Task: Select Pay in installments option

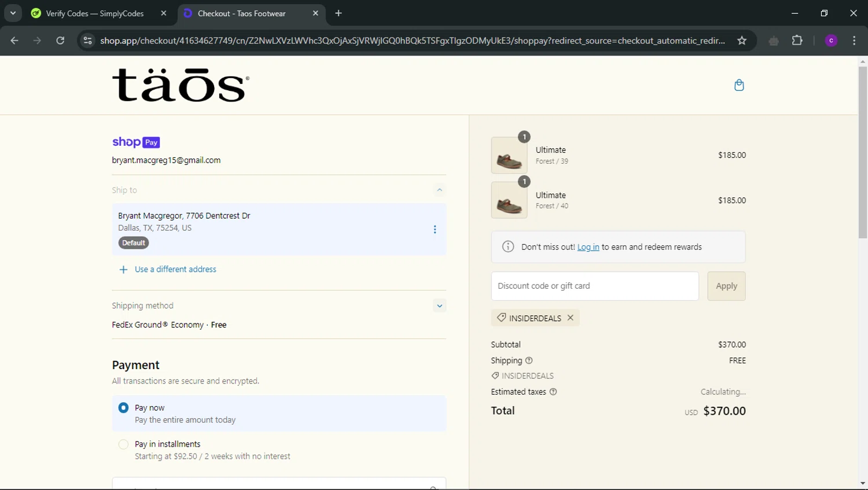Action: point(123,444)
